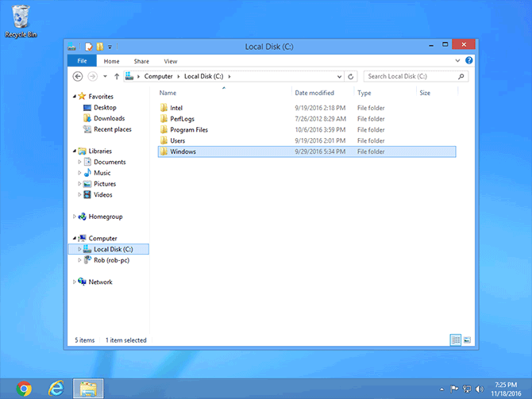Refresh the folder with the refresh icon

pyautogui.click(x=351, y=77)
